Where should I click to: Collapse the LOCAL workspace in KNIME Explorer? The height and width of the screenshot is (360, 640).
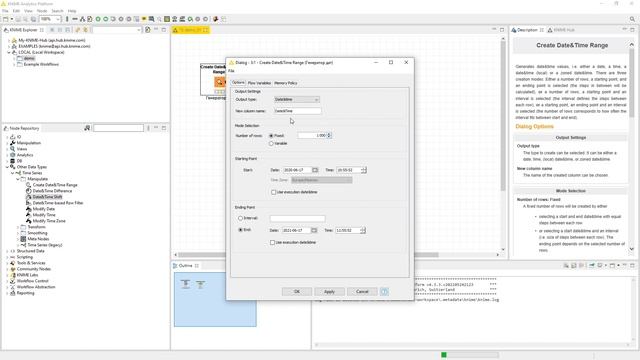pyautogui.click(x=9, y=52)
